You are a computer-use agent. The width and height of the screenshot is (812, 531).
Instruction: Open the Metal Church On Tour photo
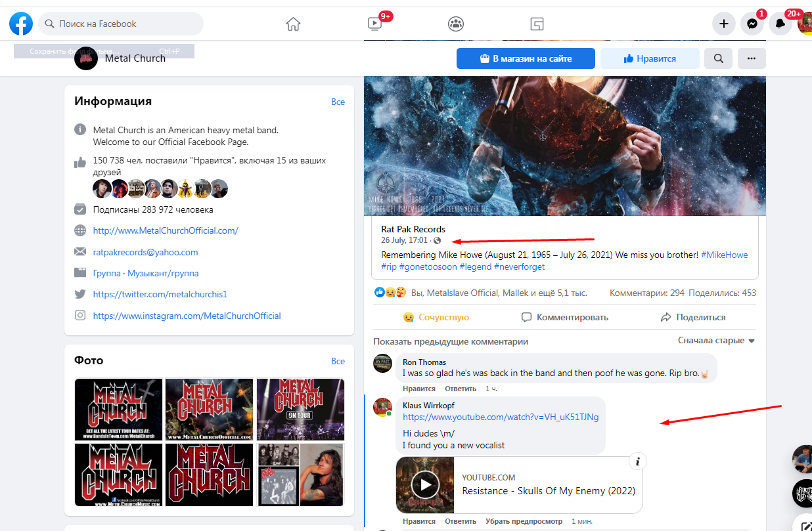(300, 409)
